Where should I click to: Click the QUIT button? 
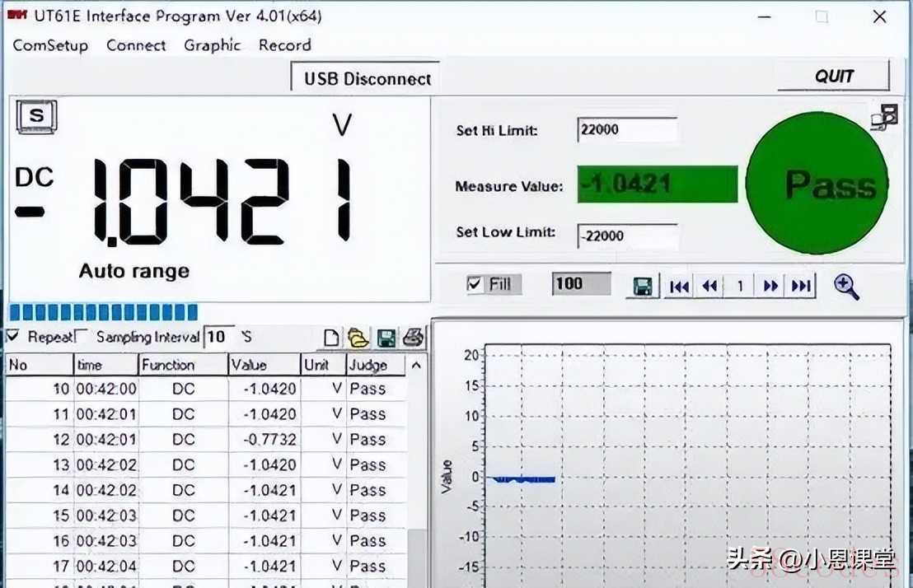(x=833, y=77)
